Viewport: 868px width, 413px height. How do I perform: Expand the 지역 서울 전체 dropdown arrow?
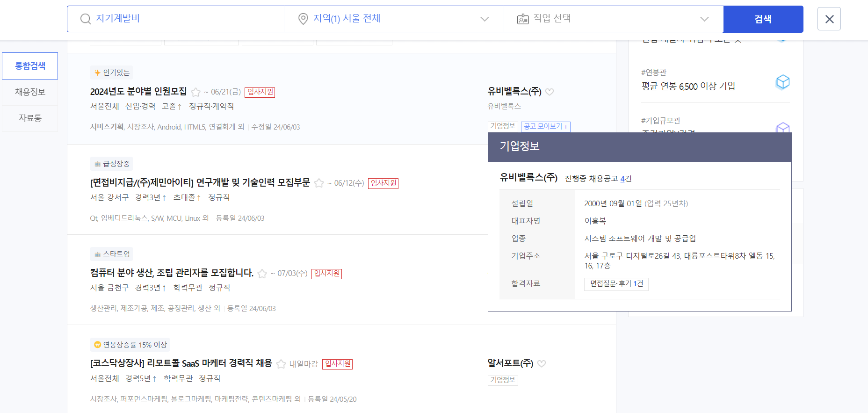pos(485,19)
